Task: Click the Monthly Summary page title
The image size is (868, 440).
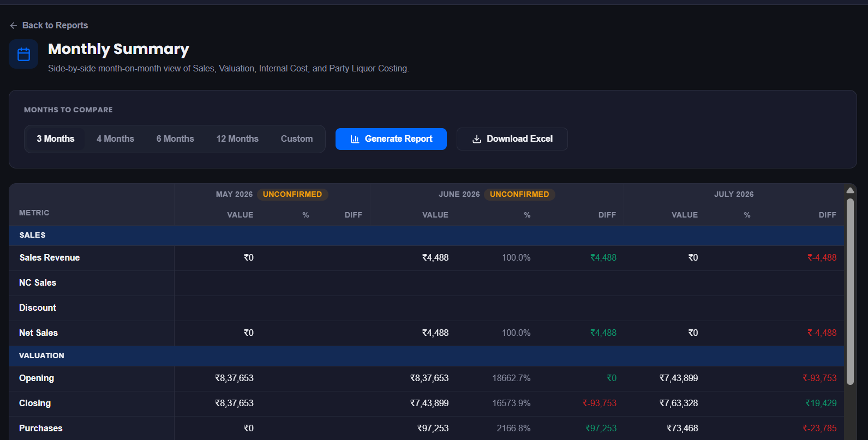Action: [118, 49]
